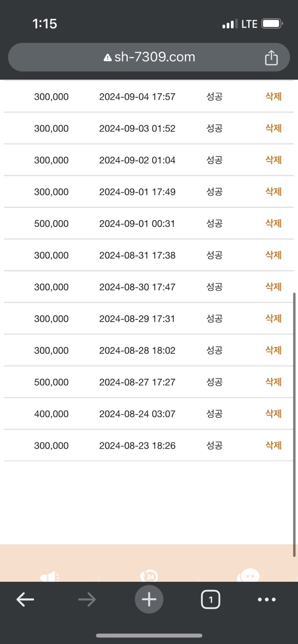Click the page's vertical scrollbar

pos(294,425)
